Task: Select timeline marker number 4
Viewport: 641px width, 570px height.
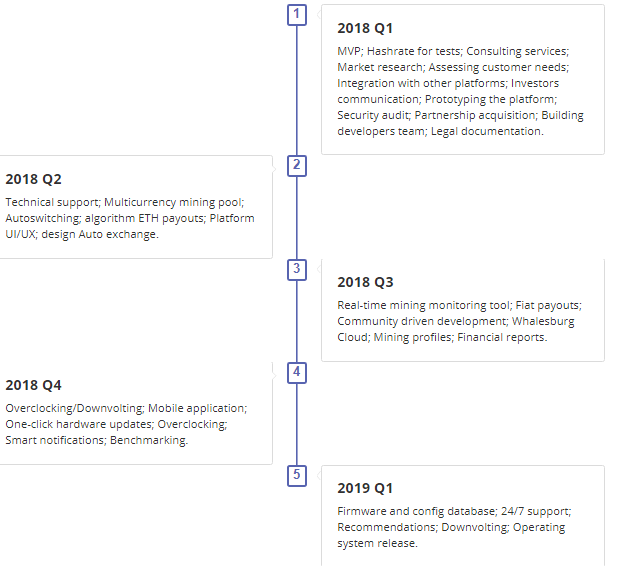Action: click(297, 373)
